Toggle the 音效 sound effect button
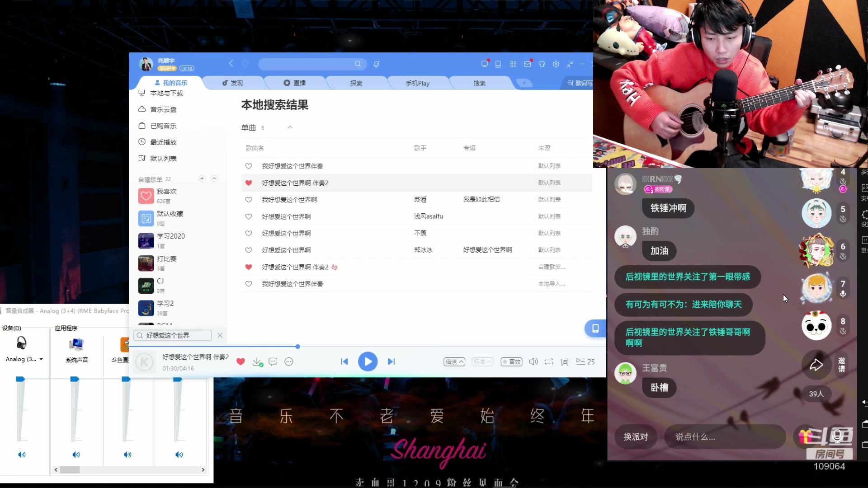The height and width of the screenshot is (488, 868). point(511,362)
